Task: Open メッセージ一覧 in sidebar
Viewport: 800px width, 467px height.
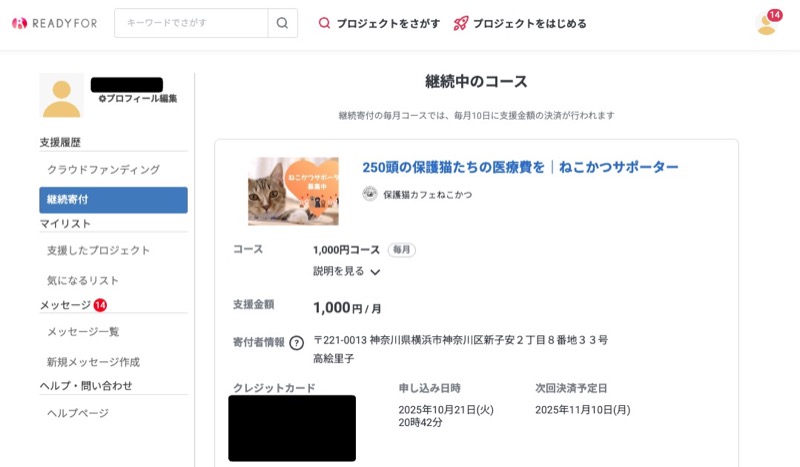Action: (83, 331)
